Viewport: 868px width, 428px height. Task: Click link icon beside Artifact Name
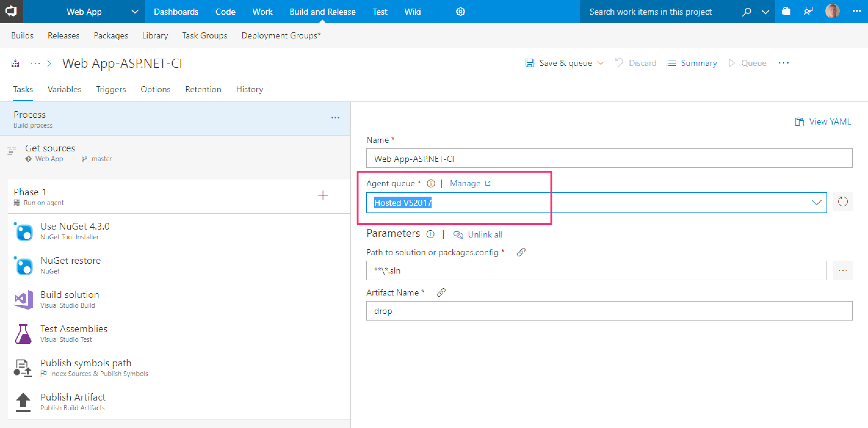click(x=441, y=292)
